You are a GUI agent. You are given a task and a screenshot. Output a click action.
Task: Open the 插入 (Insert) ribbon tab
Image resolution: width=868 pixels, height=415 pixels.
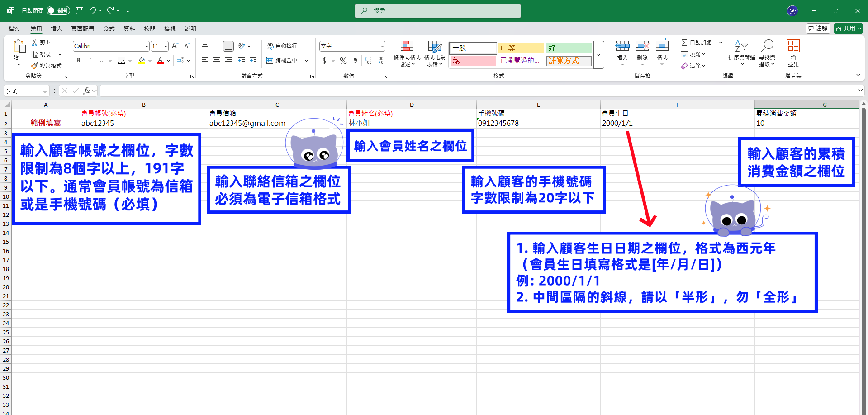pyautogui.click(x=57, y=29)
